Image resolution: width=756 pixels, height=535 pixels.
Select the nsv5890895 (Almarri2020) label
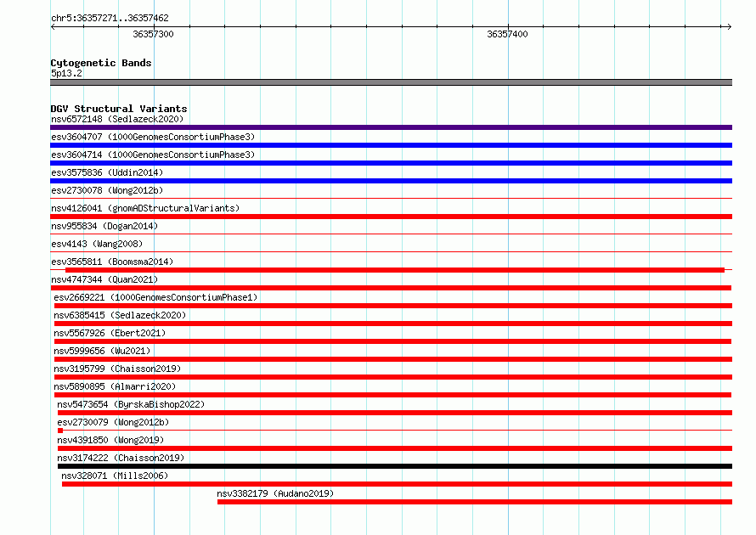115,386
